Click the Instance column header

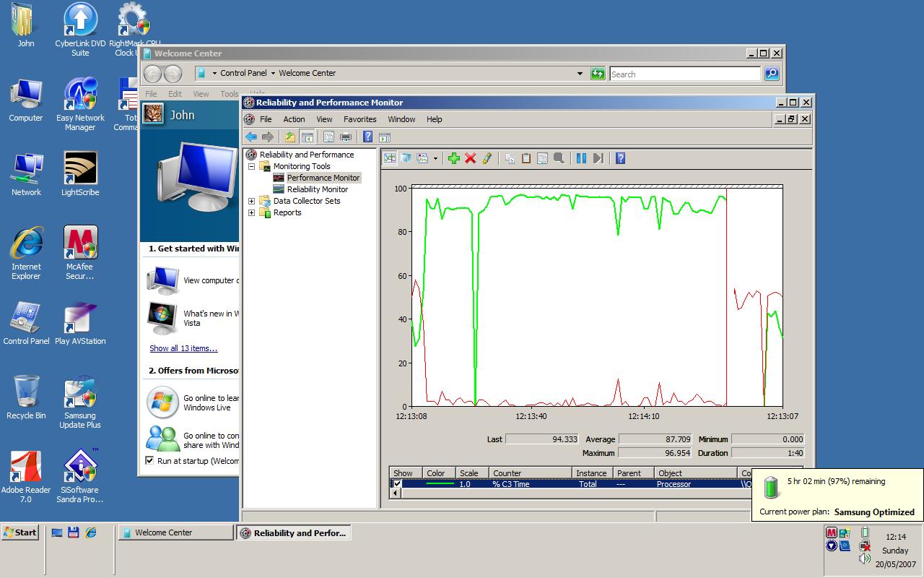(x=591, y=473)
